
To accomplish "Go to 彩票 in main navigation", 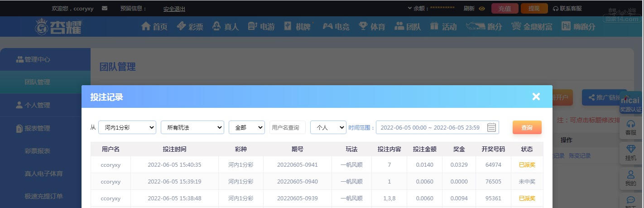I will tap(190, 26).
